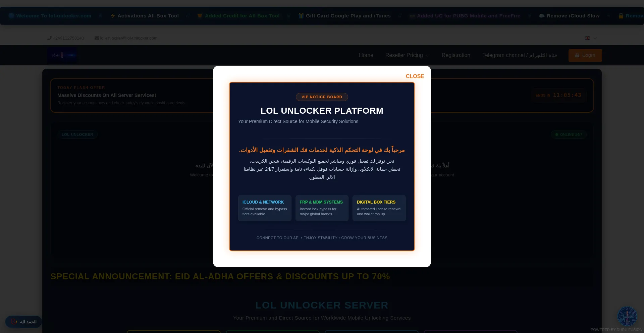Close the VIP notice popup

click(x=415, y=76)
